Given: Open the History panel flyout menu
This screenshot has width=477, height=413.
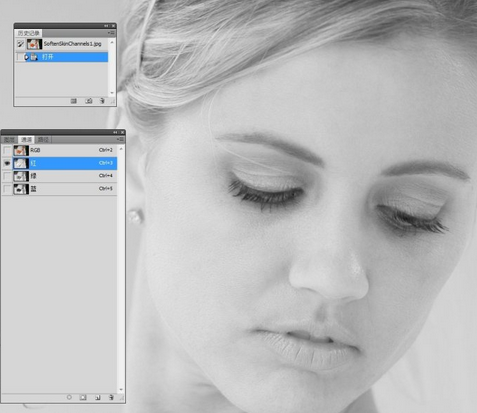Looking at the screenshot, I should [111, 33].
